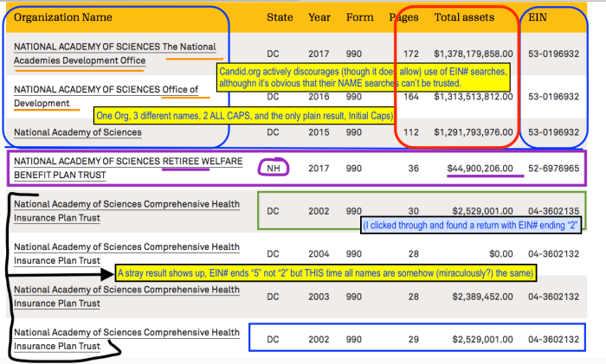Screen dimensions: 606x364
Task: Open the 29-page 2002 Health Insurance Plan Trust link
Action: coord(126,339)
